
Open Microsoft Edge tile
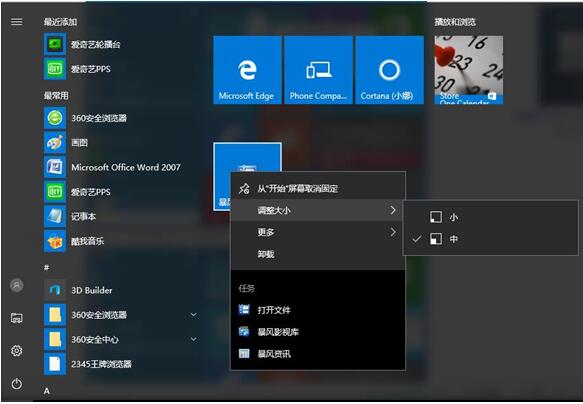pyautogui.click(x=247, y=70)
